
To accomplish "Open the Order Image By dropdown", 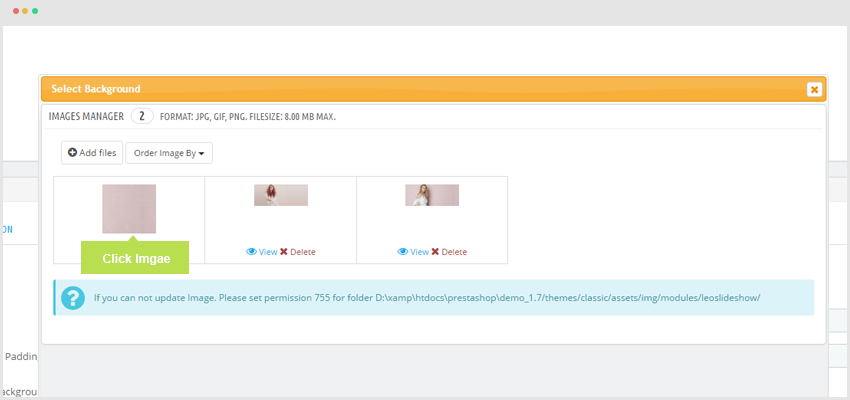I will [x=169, y=153].
